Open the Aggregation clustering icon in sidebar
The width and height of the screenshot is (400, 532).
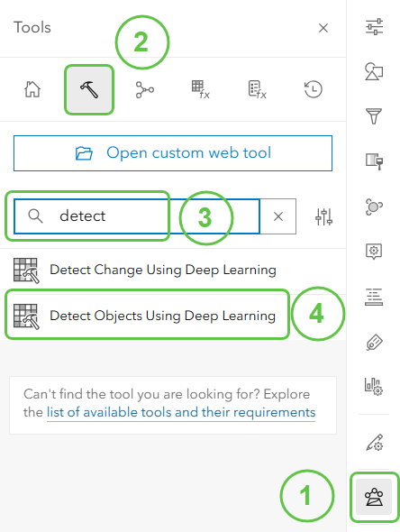374,206
